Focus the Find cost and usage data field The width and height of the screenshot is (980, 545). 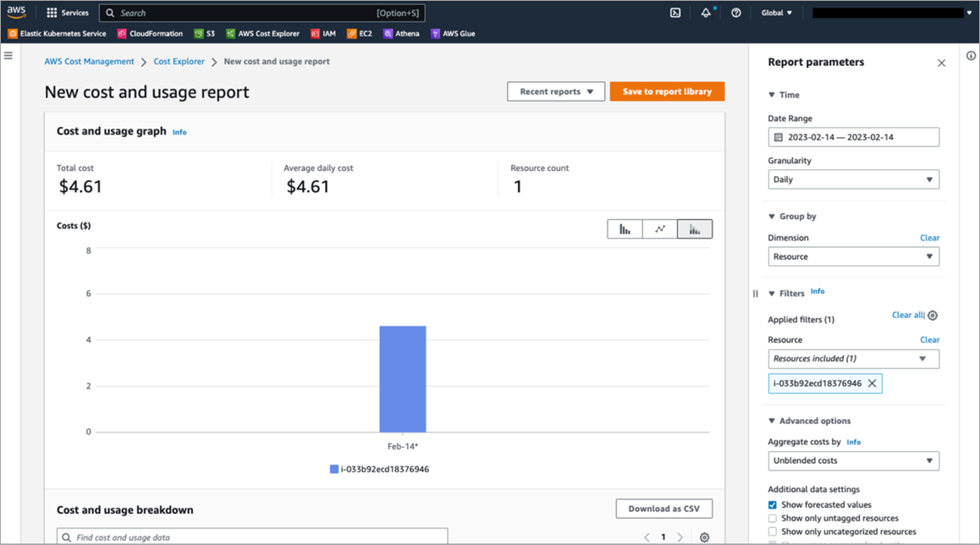[x=252, y=537]
